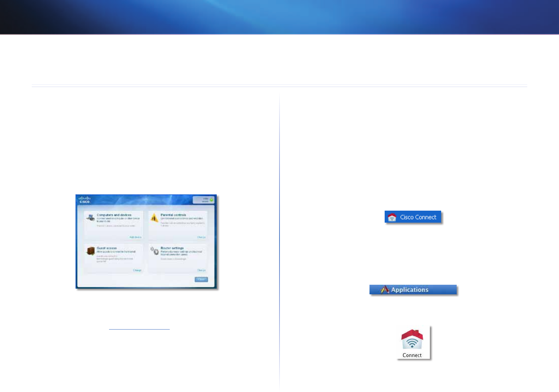The width and height of the screenshot is (559, 392).
Task: Click the Computers and devices laptop icon
Action: (90, 218)
